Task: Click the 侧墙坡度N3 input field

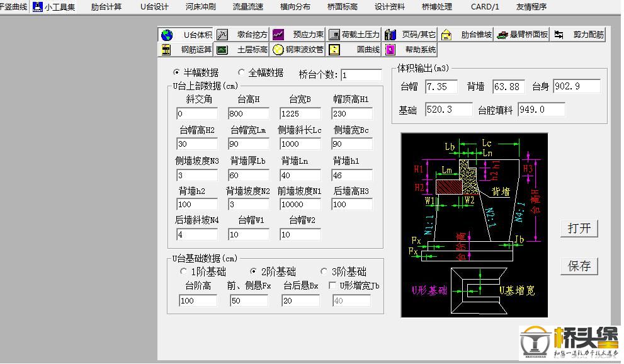Action: pos(197,175)
